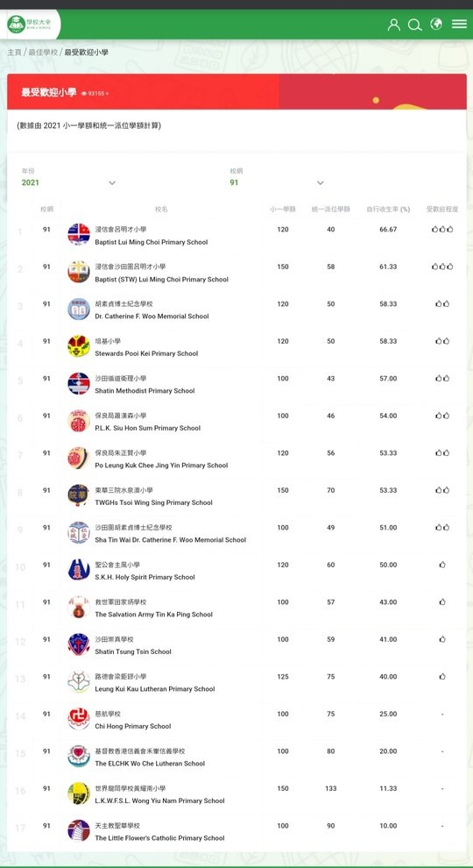Viewport: 473px width, 868px height.
Task: Open the language globe icon
Action: (436, 24)
